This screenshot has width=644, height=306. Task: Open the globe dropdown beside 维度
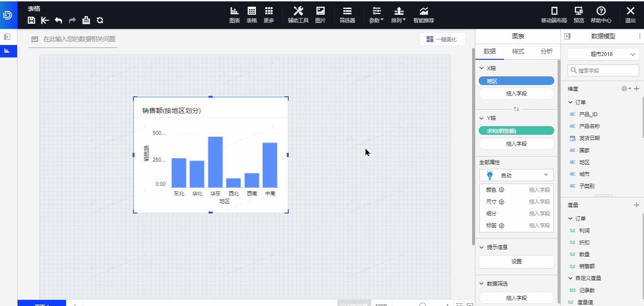click(x=626, y=89)
